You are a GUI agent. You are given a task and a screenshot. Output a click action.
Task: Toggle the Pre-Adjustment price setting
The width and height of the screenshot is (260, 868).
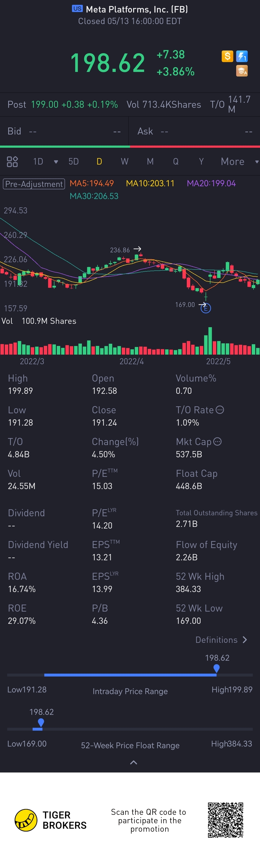pyautogui.click(x=34, y=184)
